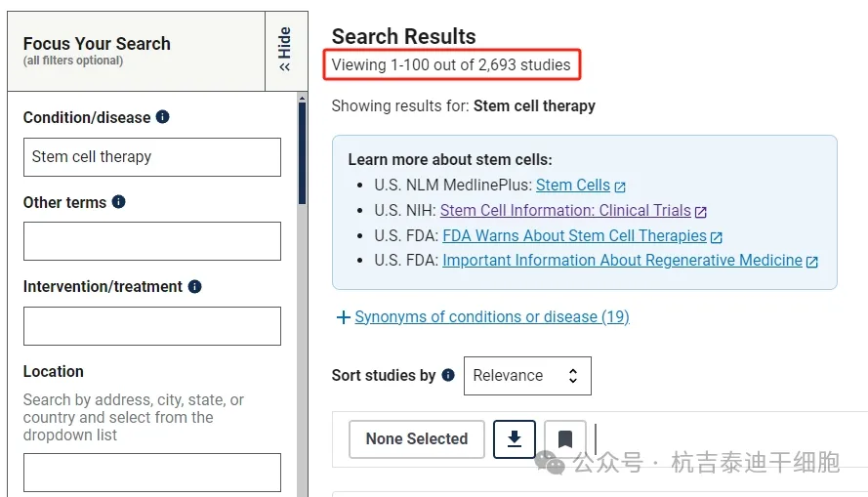Hide the Focus Your Search panel

click(x=285, y=50)
